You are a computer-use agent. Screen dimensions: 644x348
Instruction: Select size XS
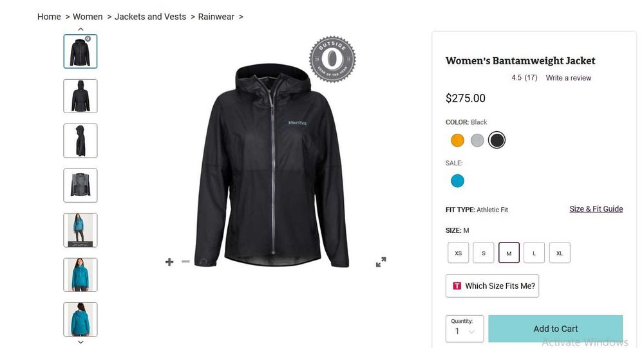458,253
